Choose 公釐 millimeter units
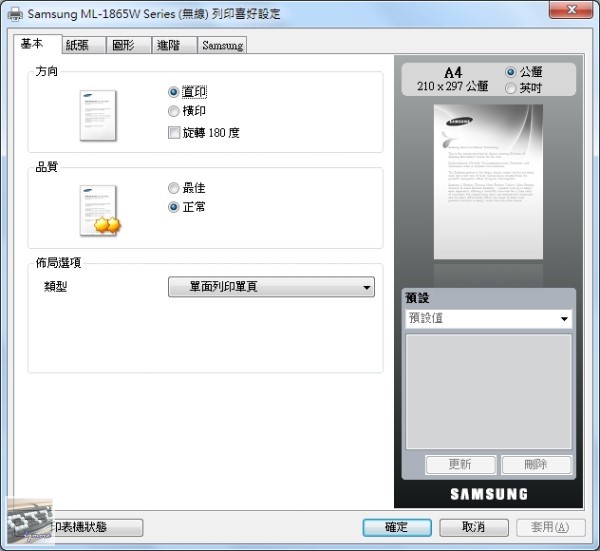 pos(523,72)
